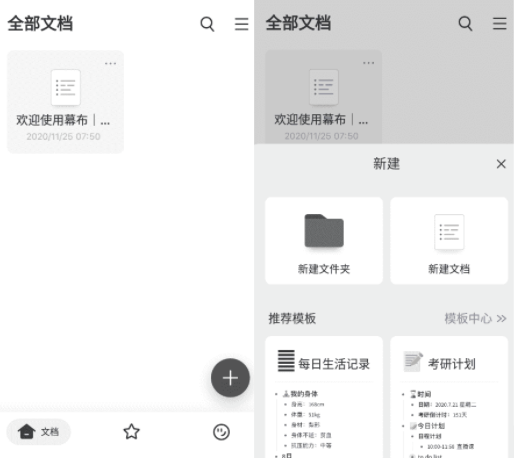
Task: Close the 新建 panel with the X
Action: (x=501, y=164)
